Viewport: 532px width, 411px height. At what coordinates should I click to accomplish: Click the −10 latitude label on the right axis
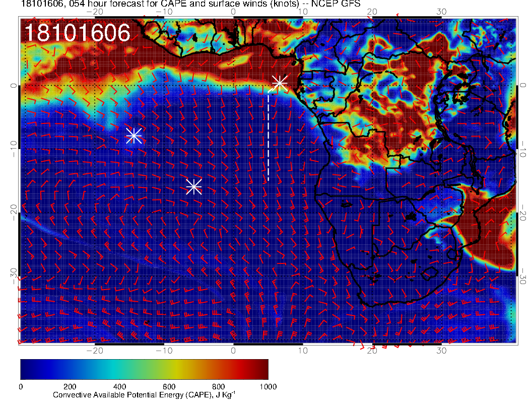coord(523,149)
